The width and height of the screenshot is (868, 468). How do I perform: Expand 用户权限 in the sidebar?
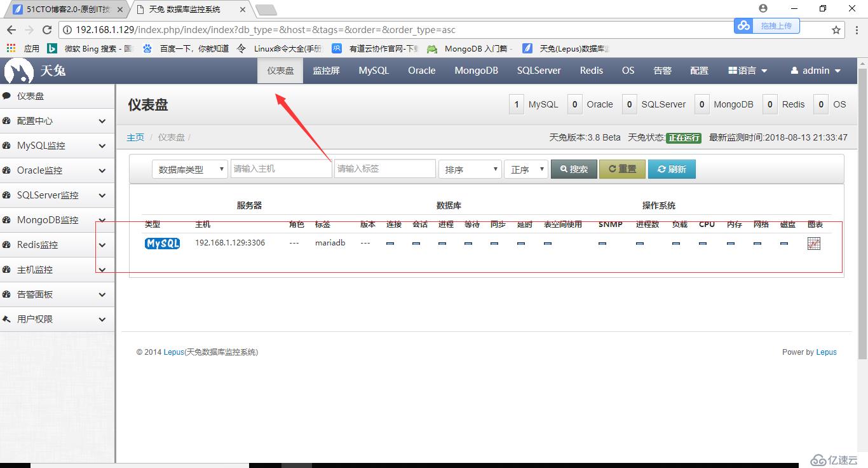pyautogui.click(x=57, y=319)
